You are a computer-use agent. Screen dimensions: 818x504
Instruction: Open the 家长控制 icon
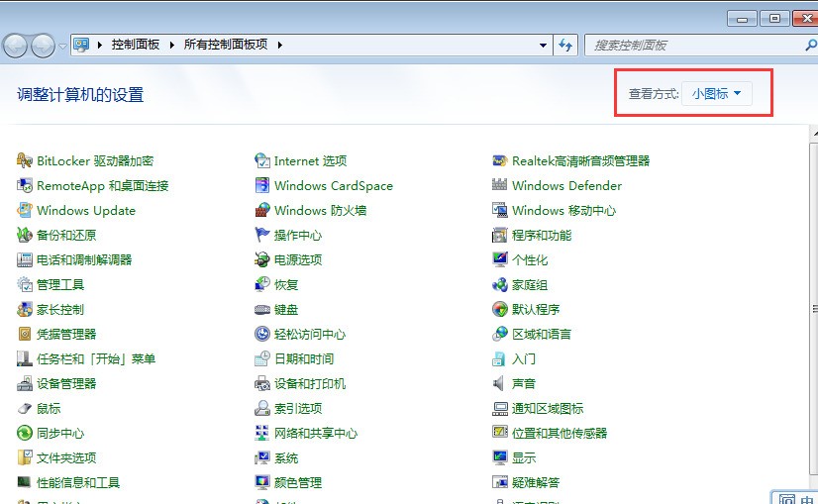tap(24, 309)
